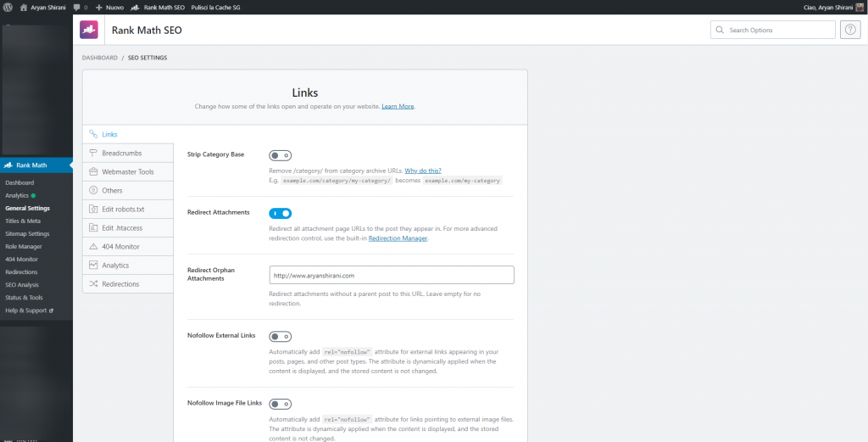Open the help question mark icon

[850, 30]
